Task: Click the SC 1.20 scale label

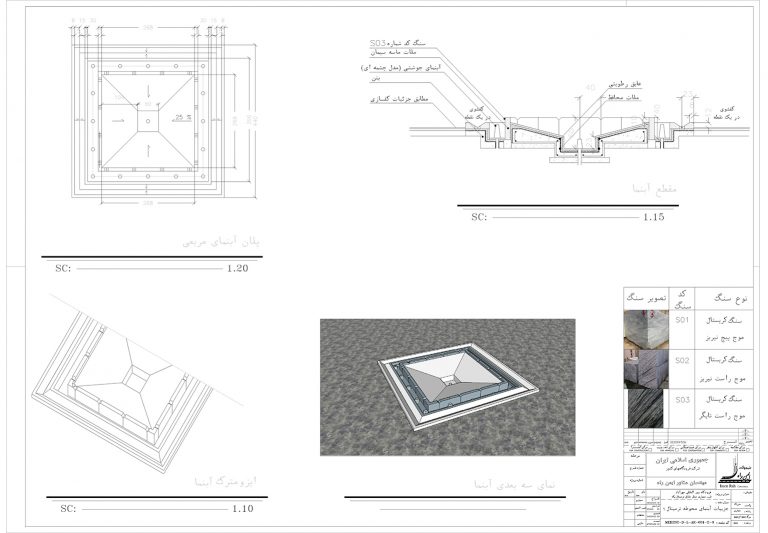Action: click(237, 268)
